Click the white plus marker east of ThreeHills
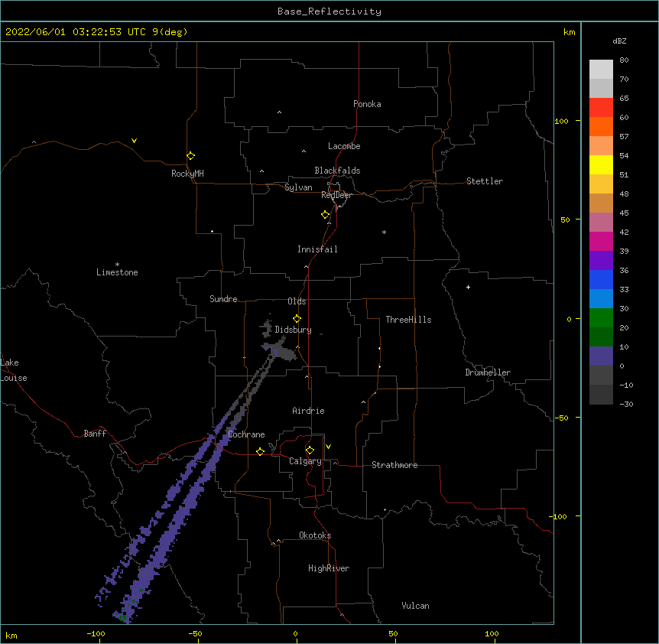Screen dimensions: 659x644 pos(468,287)
